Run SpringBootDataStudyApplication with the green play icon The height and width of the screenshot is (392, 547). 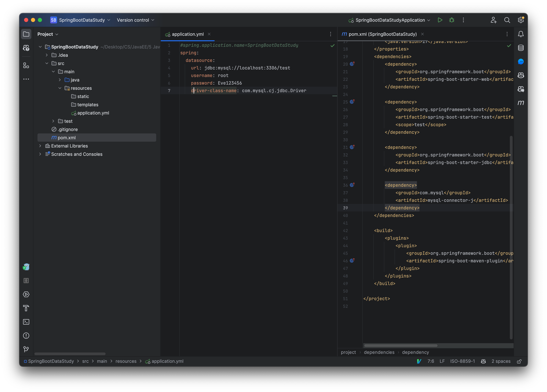point(440,20)
